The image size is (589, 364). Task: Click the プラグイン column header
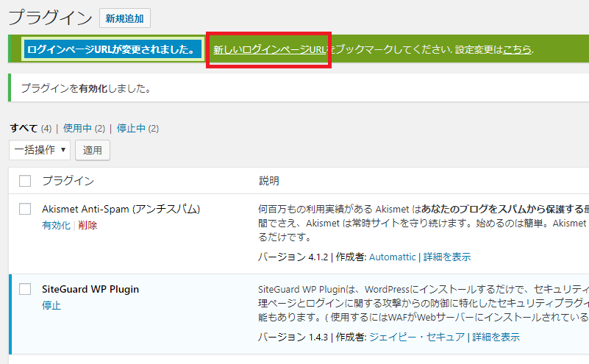click(x=68, y=181)
